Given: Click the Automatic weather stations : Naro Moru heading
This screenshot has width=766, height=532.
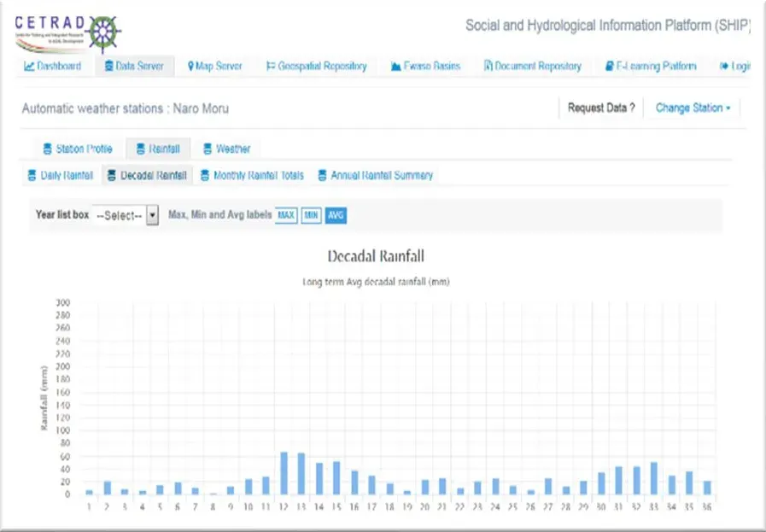Looking at the screenshot, I should [125, 108].
